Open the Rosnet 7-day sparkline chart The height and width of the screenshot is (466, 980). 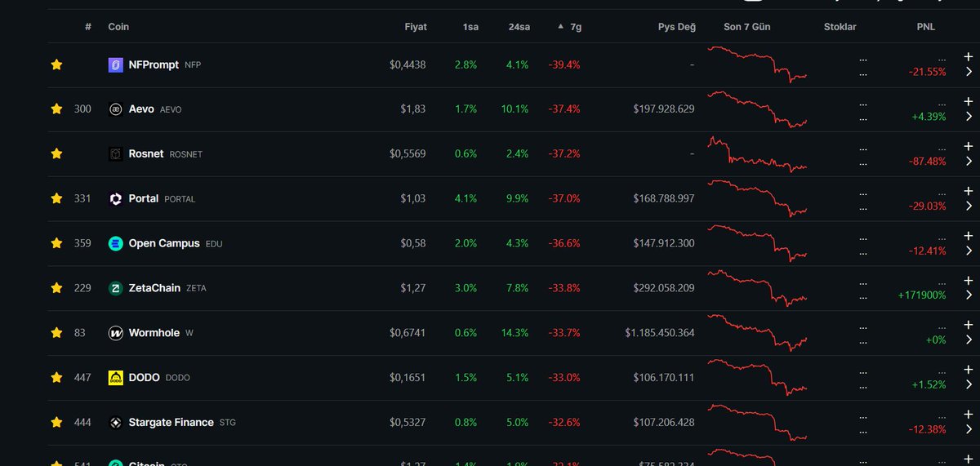click(757, 153)
